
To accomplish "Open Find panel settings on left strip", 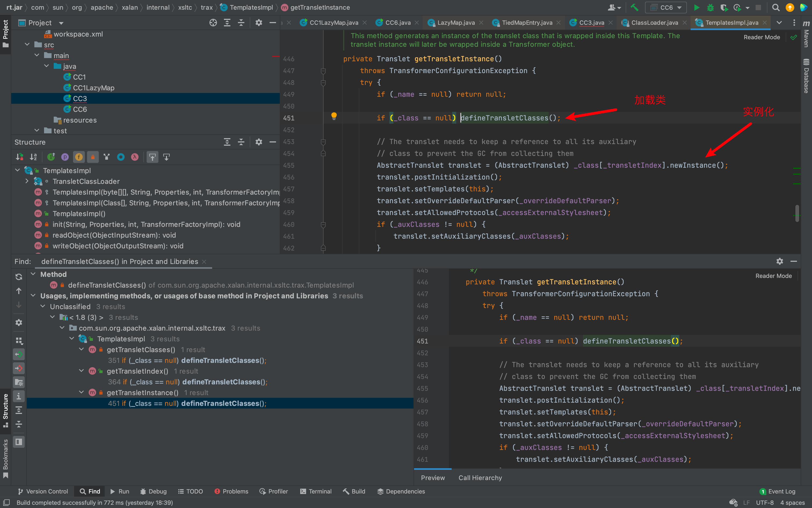I will pos(19,322).
